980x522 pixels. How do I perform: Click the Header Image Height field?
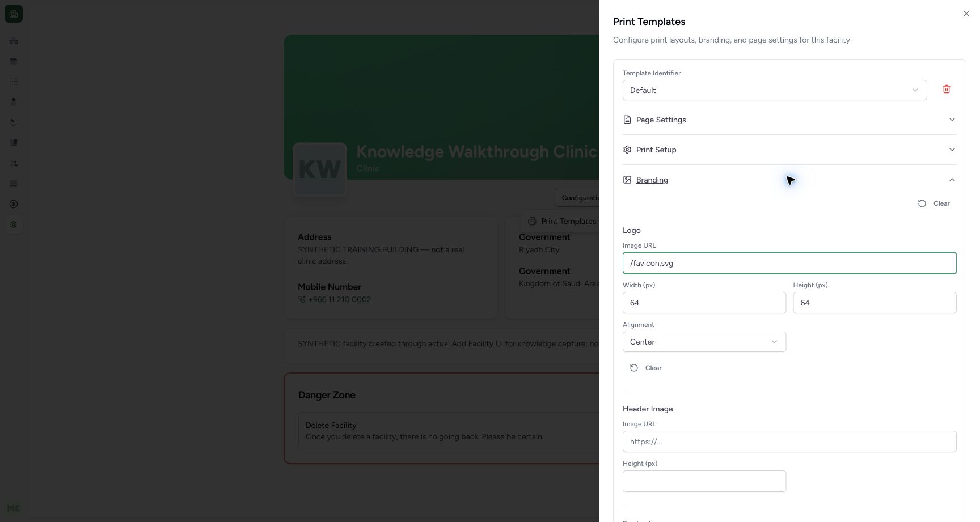(x=704, y=481)
